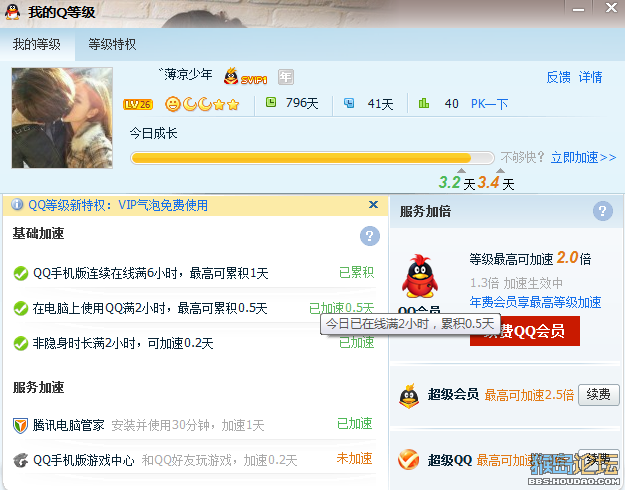Open the 等级特权 tab
This screenshot has width=625, height=490.
click(112, 44)
